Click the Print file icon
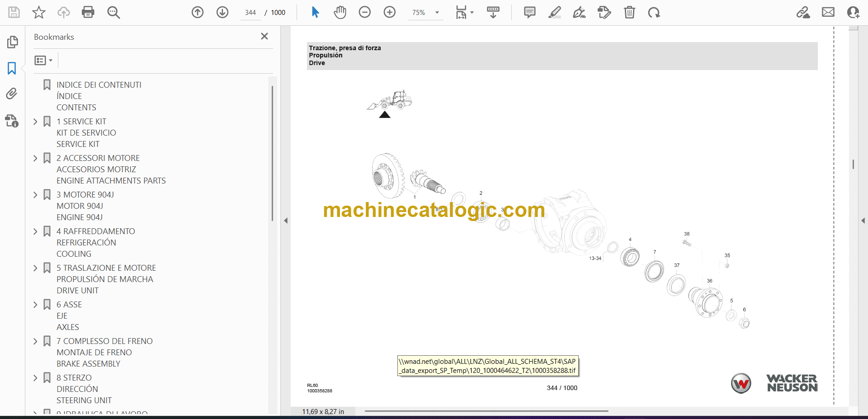868x419 pixels. (x=88, y=12)
